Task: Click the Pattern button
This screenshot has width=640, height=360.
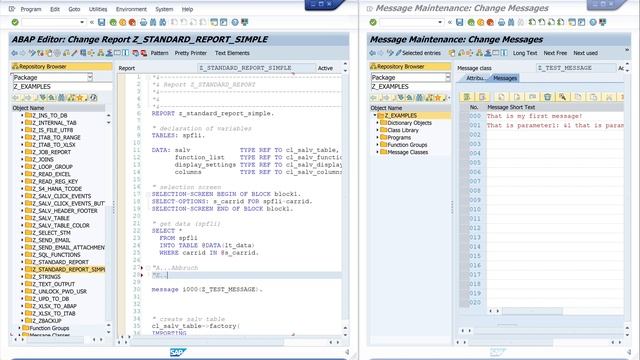Action: click(x=159, y=53)
